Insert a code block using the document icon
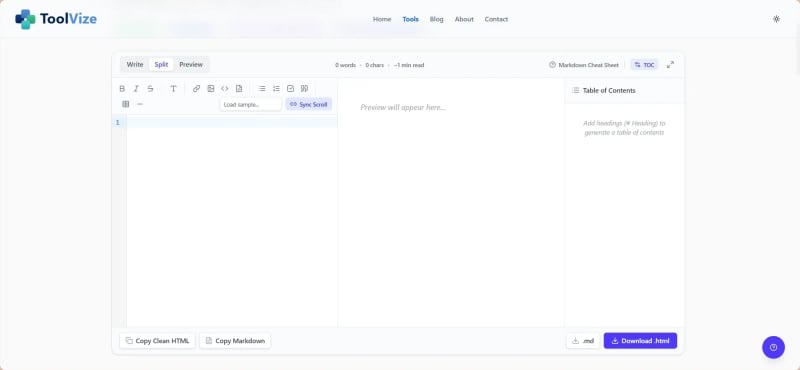800x370 pixels. click(x=239, y=89)
